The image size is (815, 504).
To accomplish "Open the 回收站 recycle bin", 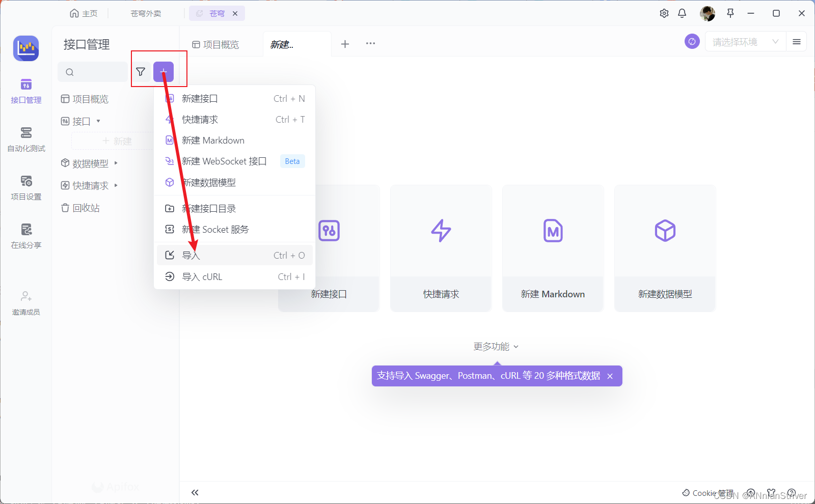I will click(86, 208).
